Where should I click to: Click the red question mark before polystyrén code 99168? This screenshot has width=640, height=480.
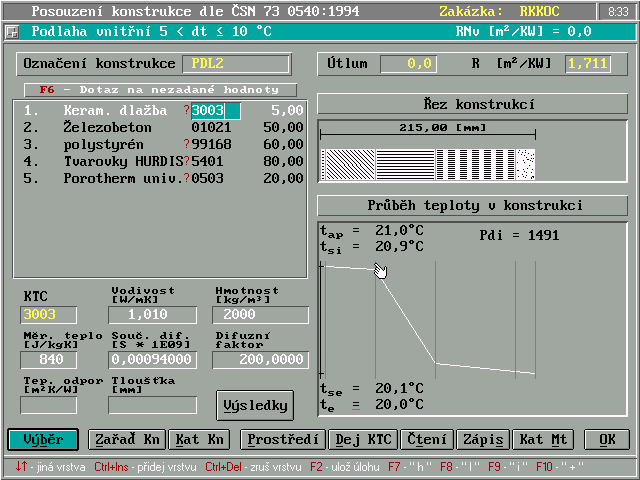[186, 144]
